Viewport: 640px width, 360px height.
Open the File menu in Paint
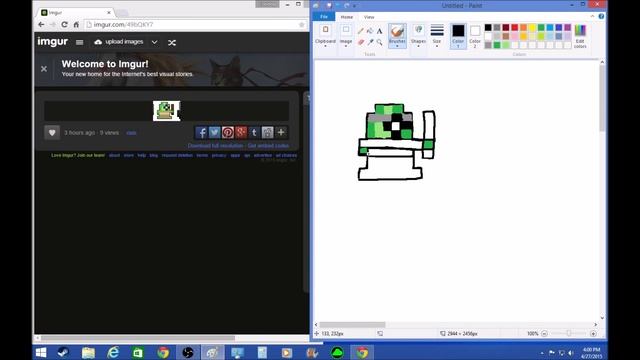324,17
